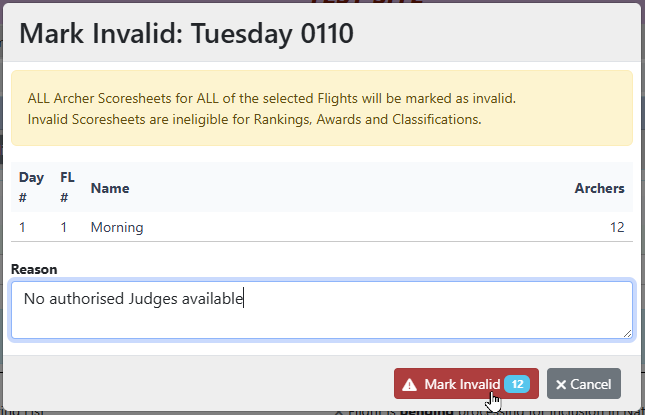645x415 pixels.
Task: Click the FL # column header
Action: pos(68,187)
